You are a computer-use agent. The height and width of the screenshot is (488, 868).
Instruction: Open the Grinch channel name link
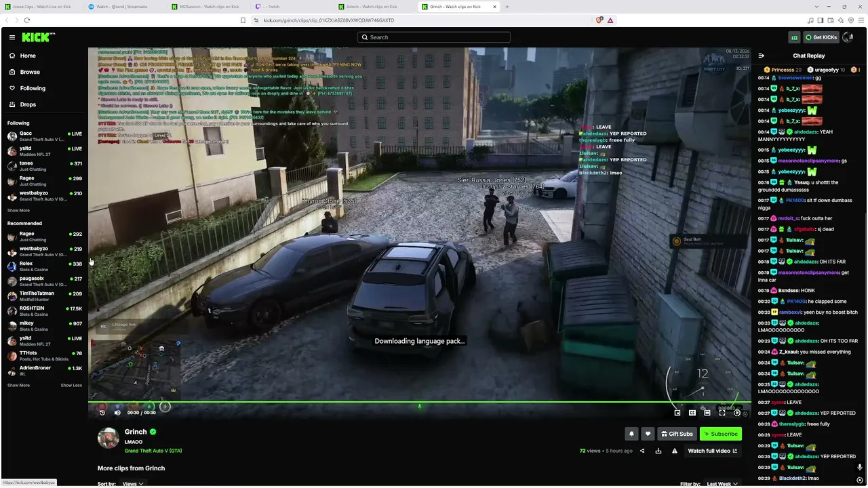pyautogui.click(x=136, y=432)
